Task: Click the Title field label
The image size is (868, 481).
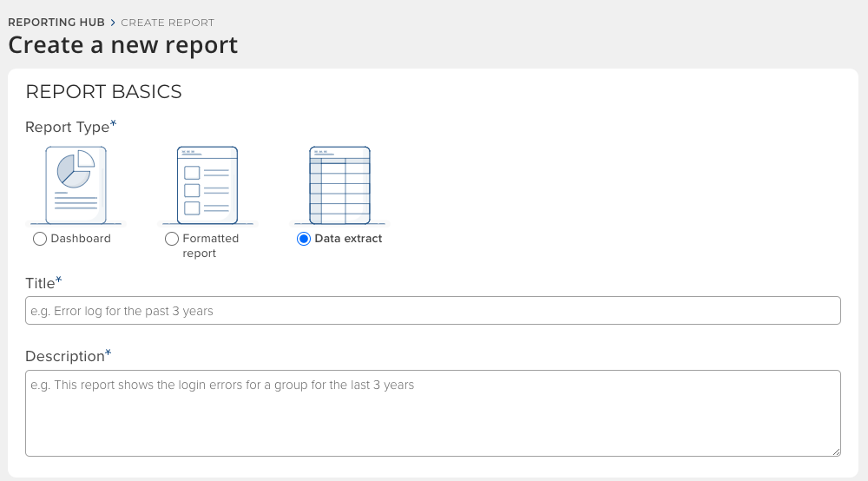Action: tap(41, 282)
